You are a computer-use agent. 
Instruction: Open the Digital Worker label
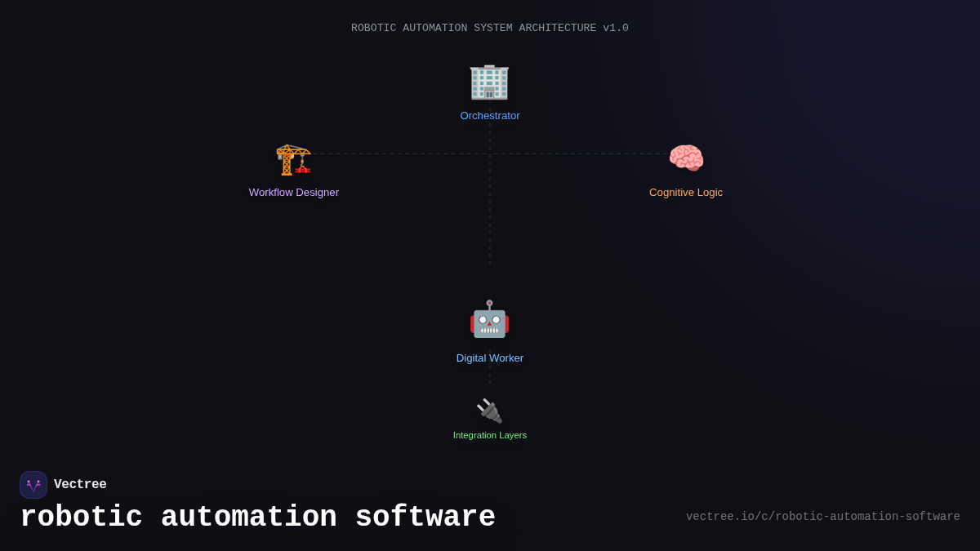[x=489, y=358]
